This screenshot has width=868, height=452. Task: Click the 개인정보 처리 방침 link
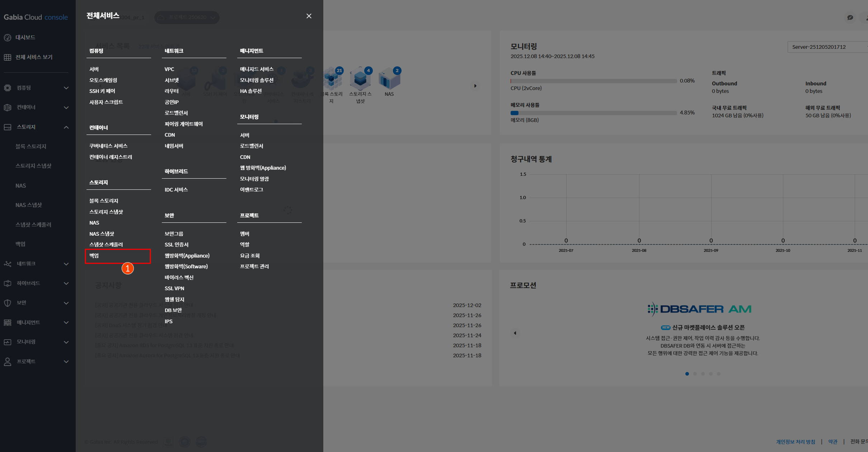click(x=795, y=442)
